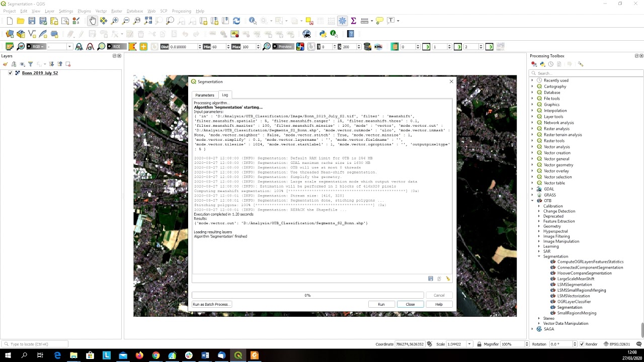Click the Processing Toolbox search field
The height and width of the screenshot is (362, 644).
587,73
